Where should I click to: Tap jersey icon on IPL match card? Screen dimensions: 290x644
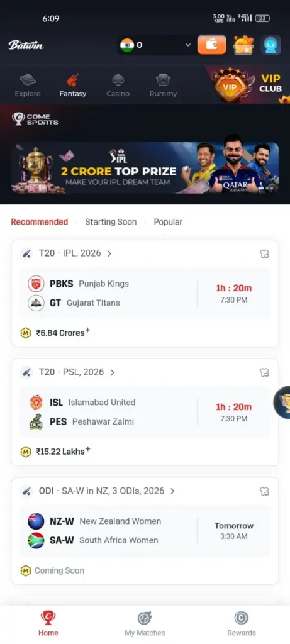tap(264, 254)
